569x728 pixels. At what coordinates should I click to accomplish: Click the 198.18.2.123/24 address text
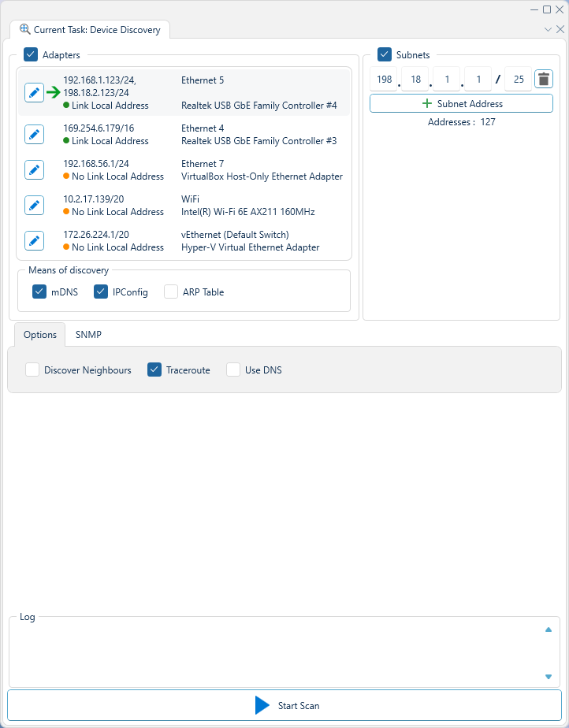[96, 93]
